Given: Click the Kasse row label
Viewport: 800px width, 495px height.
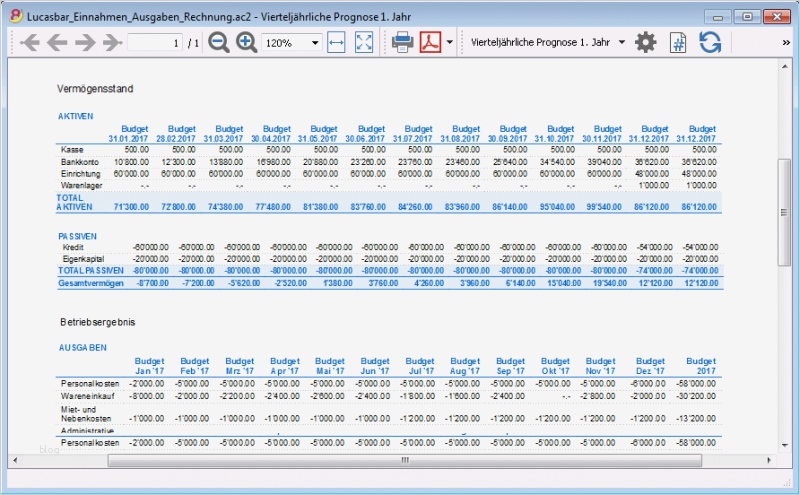Looking at the screenshot, I should click(72, 150).
